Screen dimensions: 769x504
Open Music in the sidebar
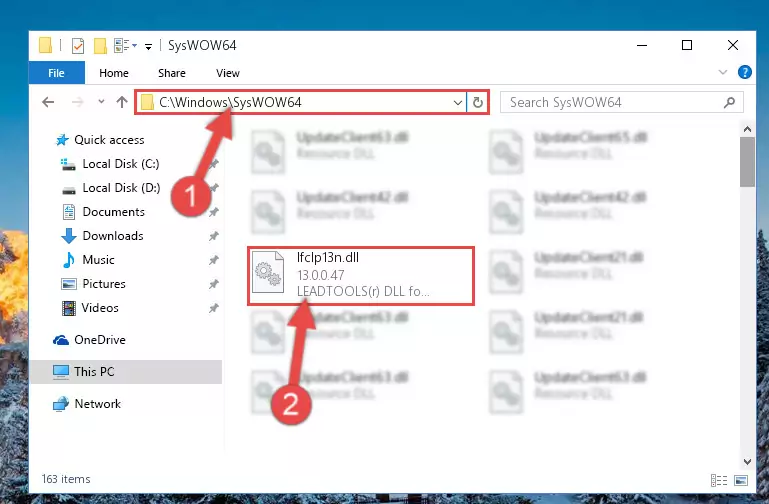click(98, 260)
